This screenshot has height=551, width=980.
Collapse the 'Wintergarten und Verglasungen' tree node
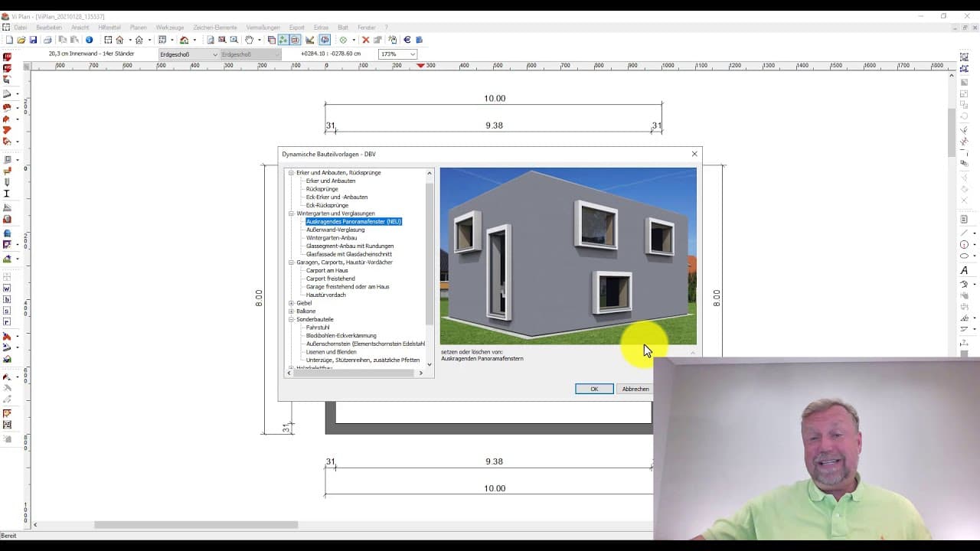point(291,214)
